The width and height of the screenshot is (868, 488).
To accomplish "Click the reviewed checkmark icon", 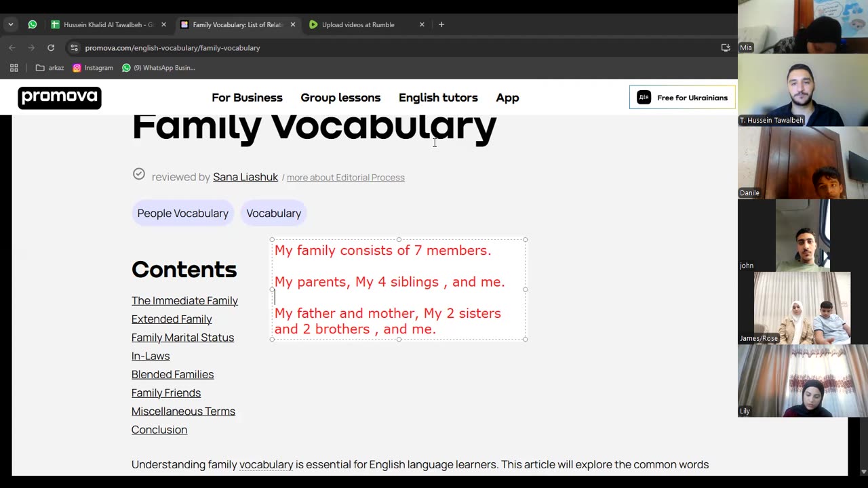I will [x=139, y=174].
